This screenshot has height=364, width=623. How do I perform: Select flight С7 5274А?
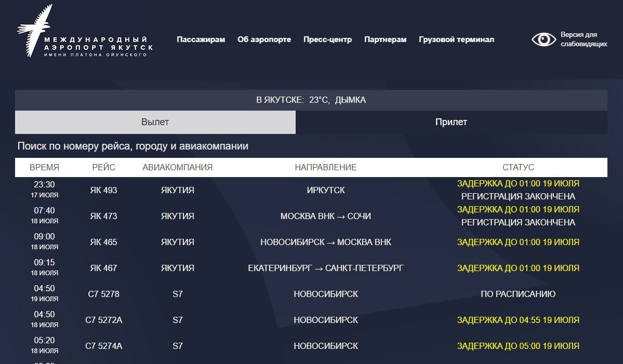pos(104,346)
